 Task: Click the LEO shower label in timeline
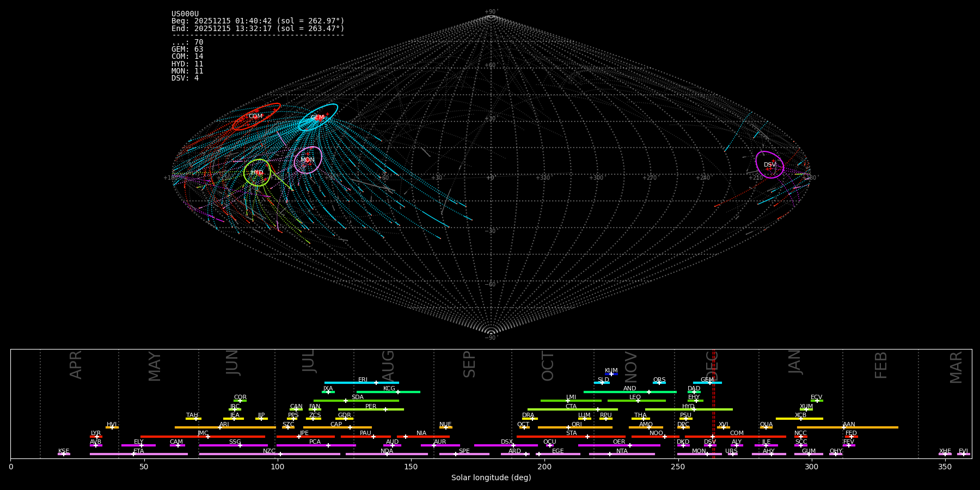coord(635,397)
